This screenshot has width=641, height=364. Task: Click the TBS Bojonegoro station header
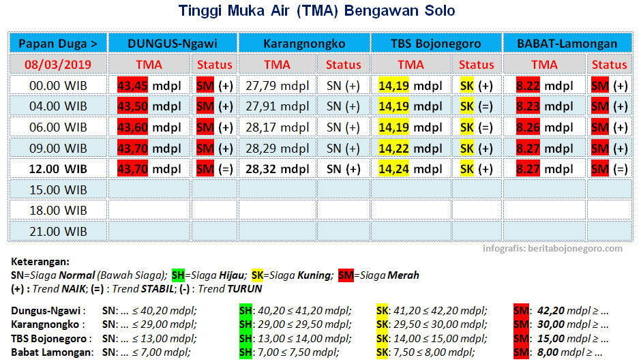point(436,43)
